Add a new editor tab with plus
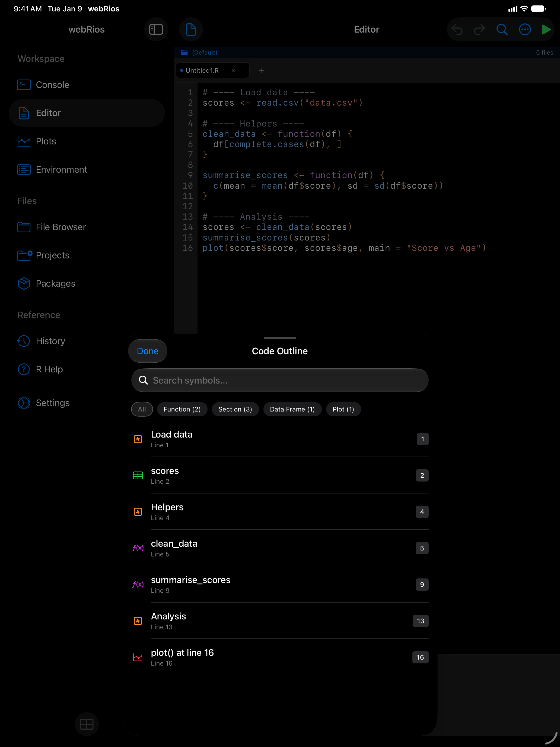The width and height of the screenshot is (560, 747). (261, 70)
